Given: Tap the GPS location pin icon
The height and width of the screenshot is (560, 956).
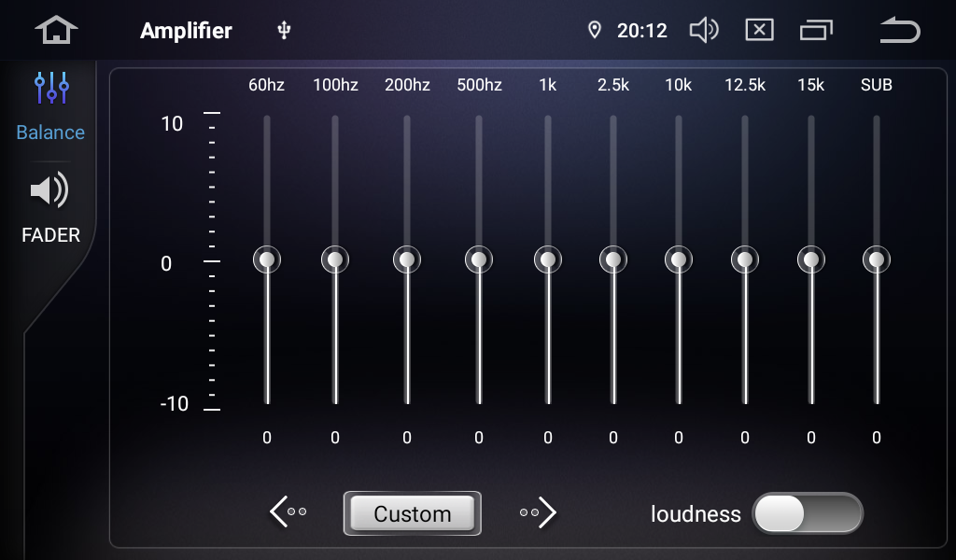Looking at the screenshot, I should (x=594, y=31).
